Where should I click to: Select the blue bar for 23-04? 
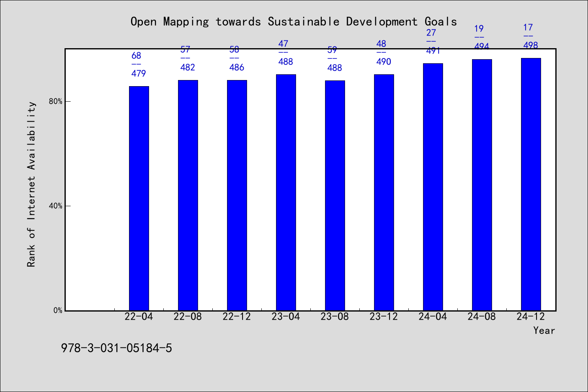tap(286, 192)
